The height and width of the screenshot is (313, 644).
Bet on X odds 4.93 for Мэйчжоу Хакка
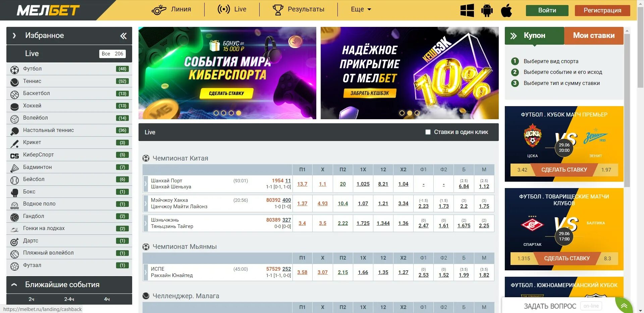click(x=323, y=204)
